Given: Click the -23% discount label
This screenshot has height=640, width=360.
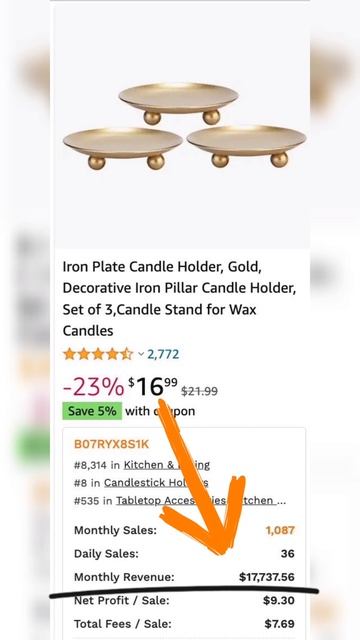Looking at the screenshot, I should click(x=93, y=387).
